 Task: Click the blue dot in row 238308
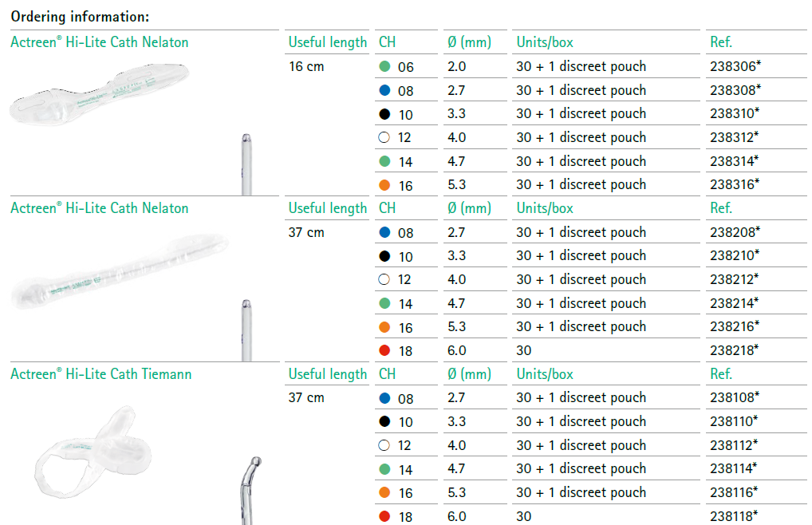coord(384,90)
